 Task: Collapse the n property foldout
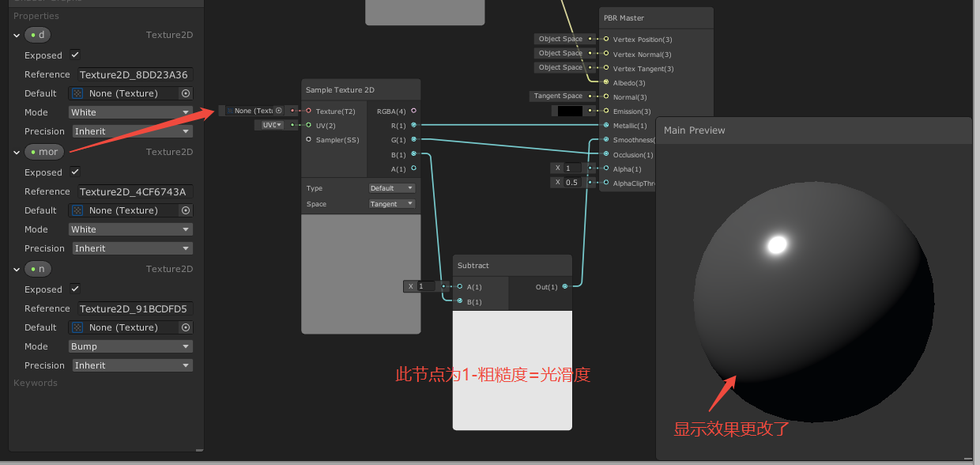point(17,269)
